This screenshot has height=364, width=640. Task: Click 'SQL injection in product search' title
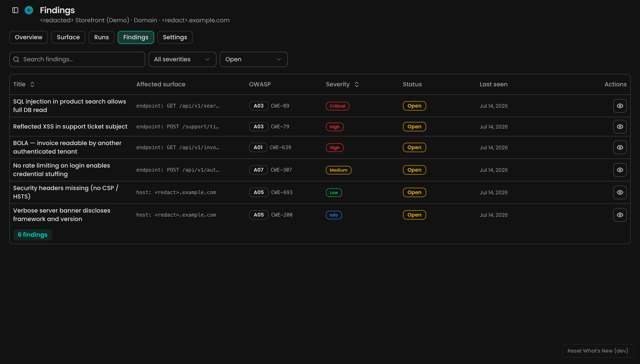tap(70, 106)
